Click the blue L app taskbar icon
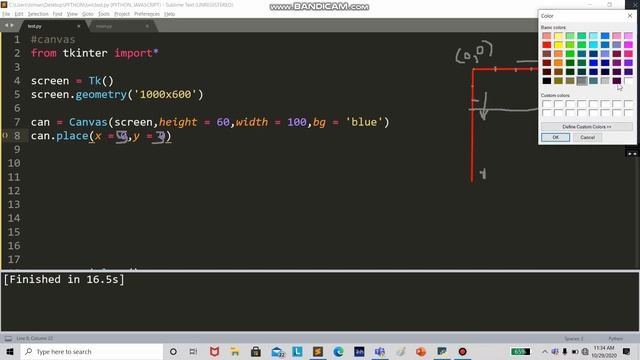Screen dimensions: 640x360 coord(297,351)
